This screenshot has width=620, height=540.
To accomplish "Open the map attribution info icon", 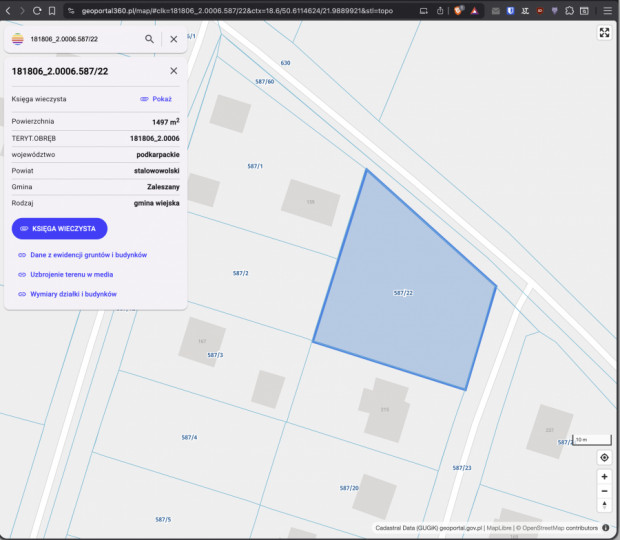I will click(606, 528).
